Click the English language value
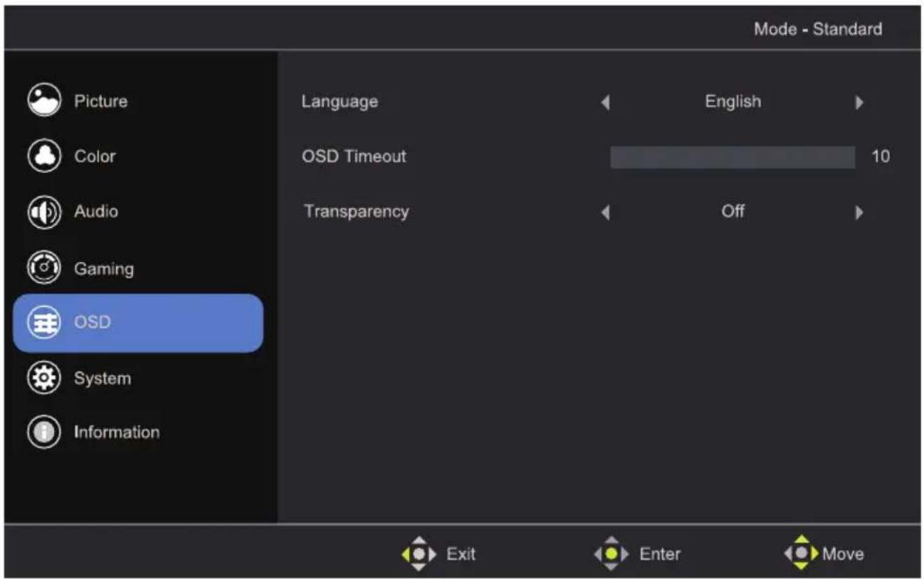This screenshot has height=580, width=924. click(733, 102)
